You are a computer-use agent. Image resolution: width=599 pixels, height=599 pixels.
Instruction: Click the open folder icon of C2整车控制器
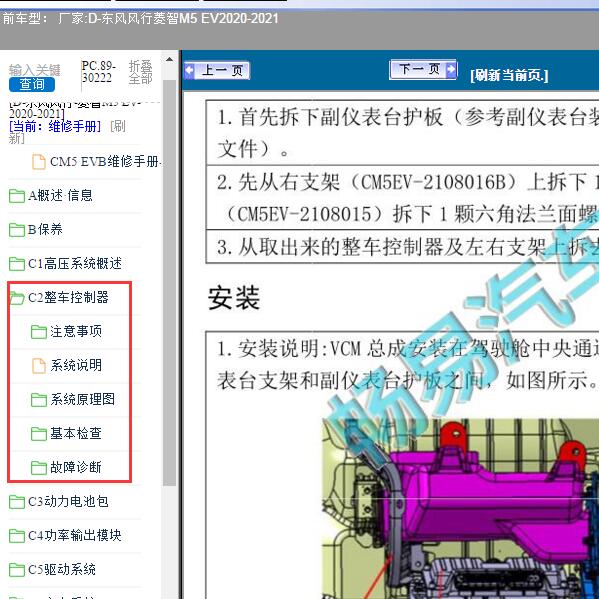point(17,298)
